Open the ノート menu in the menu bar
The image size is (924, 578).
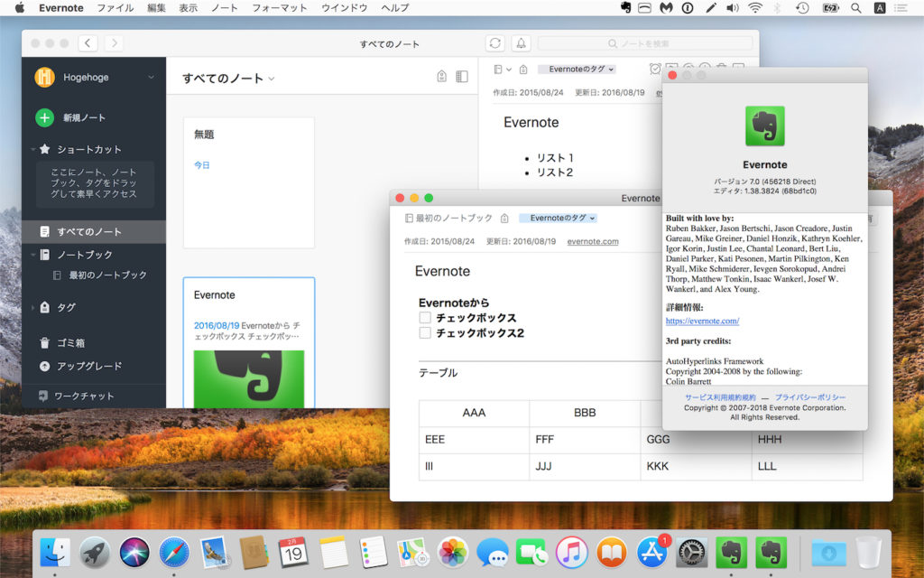coord(225,7)
